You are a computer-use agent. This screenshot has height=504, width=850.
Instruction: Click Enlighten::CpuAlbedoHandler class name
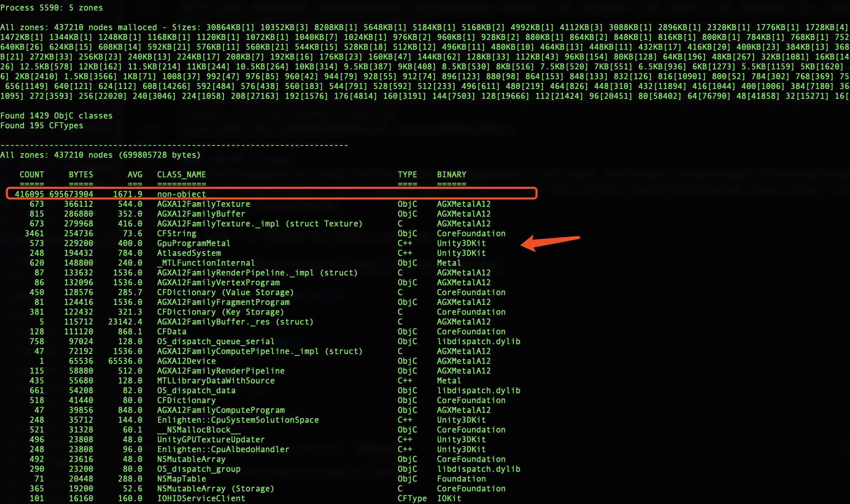pos(223,449)
